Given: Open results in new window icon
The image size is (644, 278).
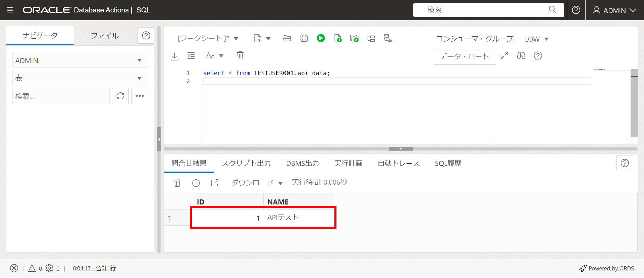Looking at the screenshot, I should pos(215,183).
